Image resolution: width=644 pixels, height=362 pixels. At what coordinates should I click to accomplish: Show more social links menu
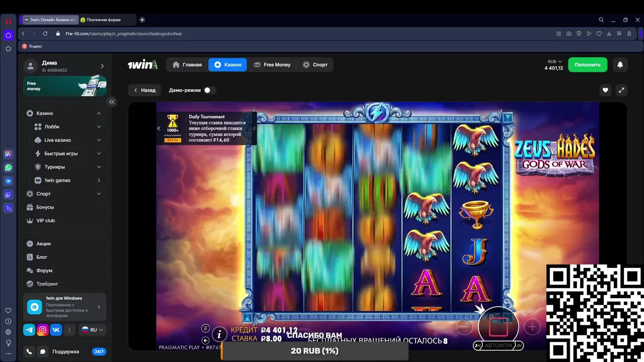(69, 330)
